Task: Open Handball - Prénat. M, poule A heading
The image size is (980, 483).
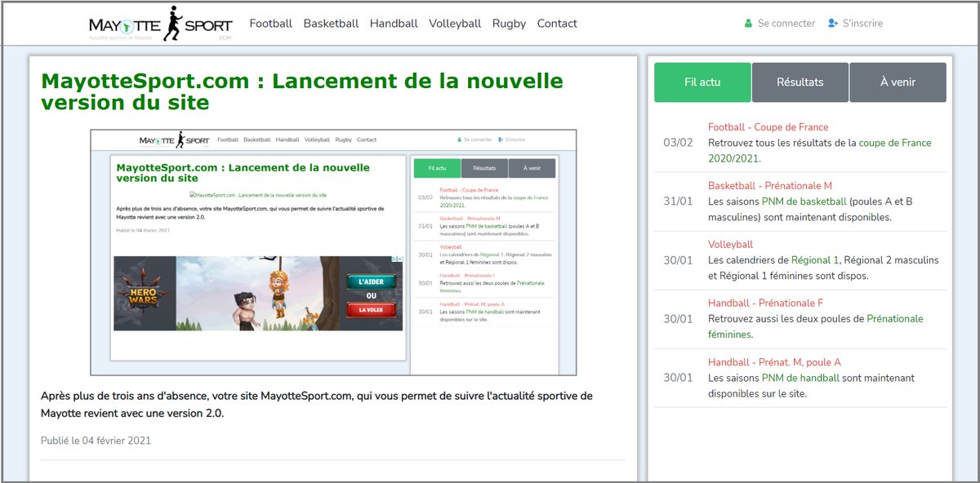Action: point(774,362)
